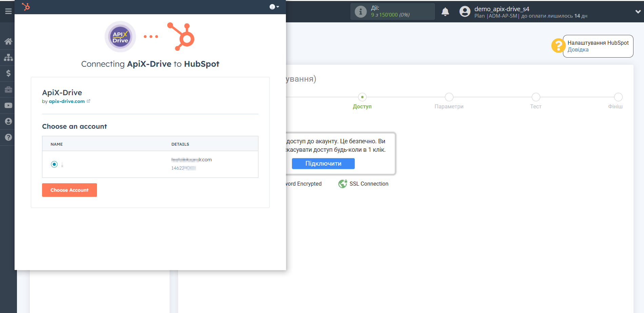644x313 pixels.
Task: Click the info icon near Дії counter
Action: 360,12
